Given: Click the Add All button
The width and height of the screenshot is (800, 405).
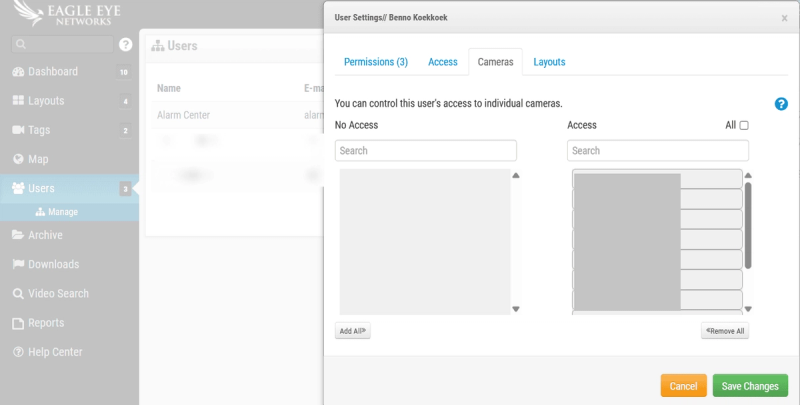Looking at the screenshot, I should [353, 331].
